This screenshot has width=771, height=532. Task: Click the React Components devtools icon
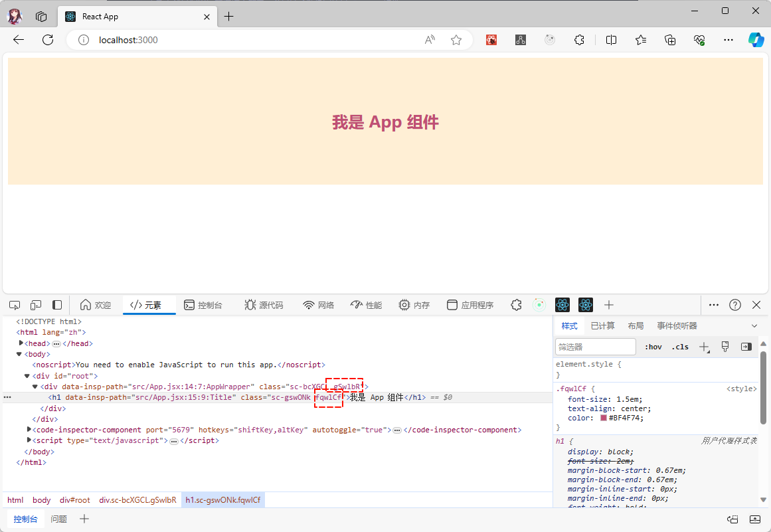[x=563, y=305]
